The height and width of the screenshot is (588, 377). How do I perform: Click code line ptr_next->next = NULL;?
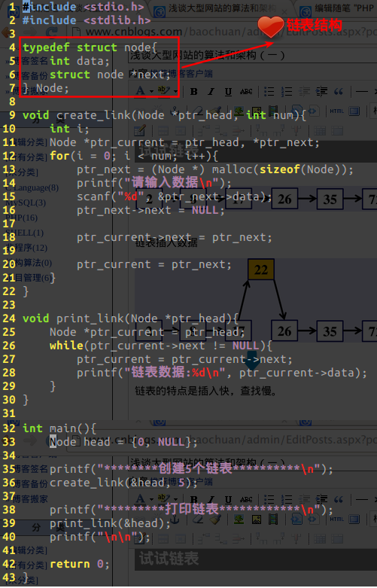coord(150,210)
